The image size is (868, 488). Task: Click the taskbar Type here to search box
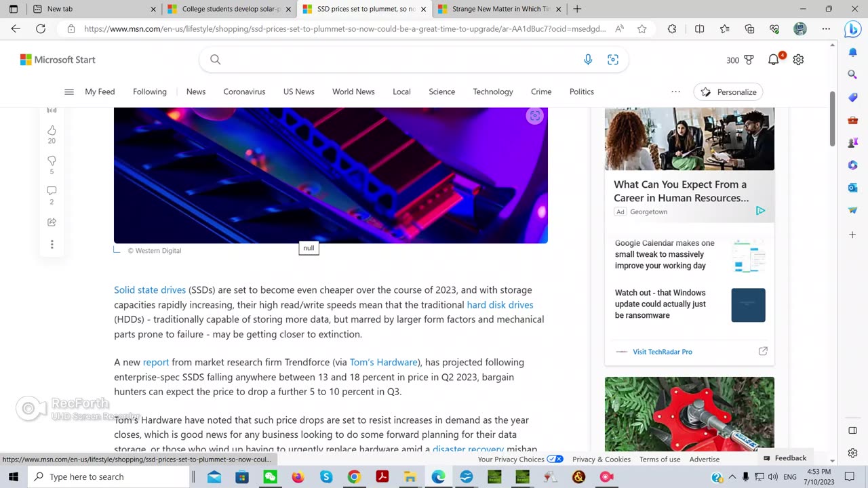(x=108, y=476)
